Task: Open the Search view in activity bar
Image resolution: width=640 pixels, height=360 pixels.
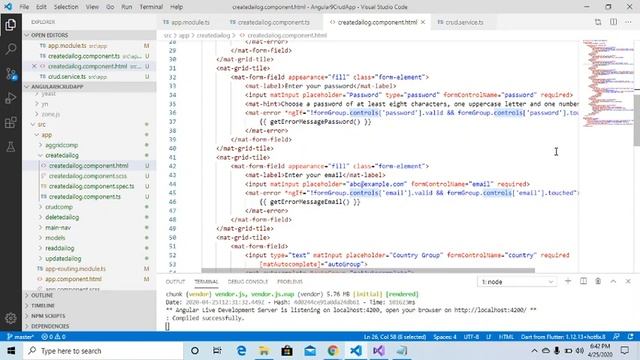Action: click(x=11, y=49)
